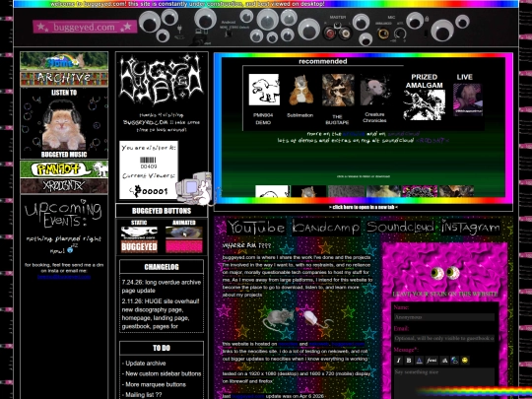
Task: Select to-do item 'Update archive'
Action: 144,364
